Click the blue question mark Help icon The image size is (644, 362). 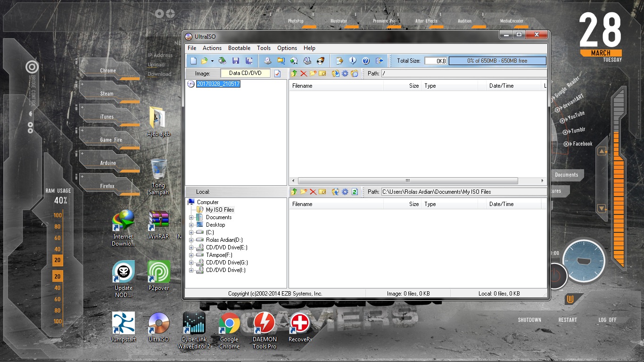coord(365,61)
